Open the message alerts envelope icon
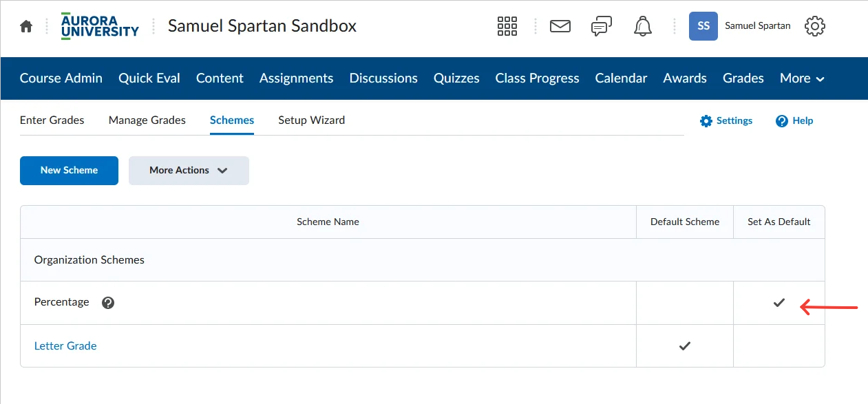Viewport: 868px width, 404px height. click(x=560, y=26)
